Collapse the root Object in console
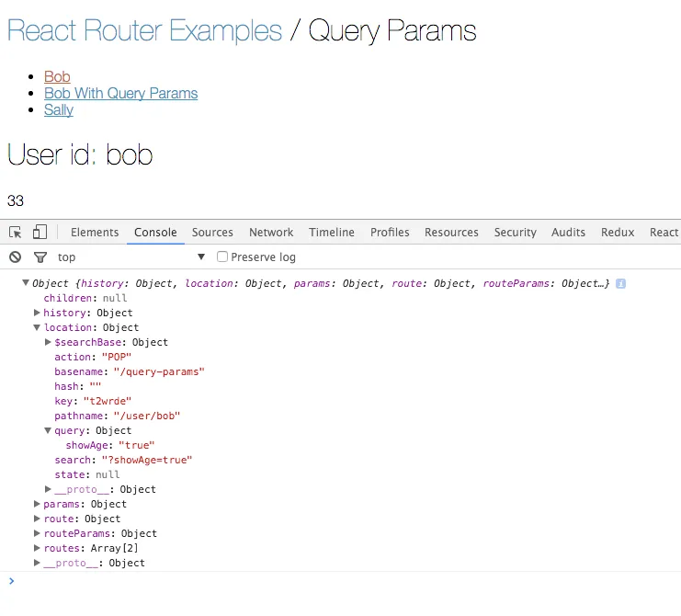Image resolution: width=681 pixels, height=616 pixels. 26,284
